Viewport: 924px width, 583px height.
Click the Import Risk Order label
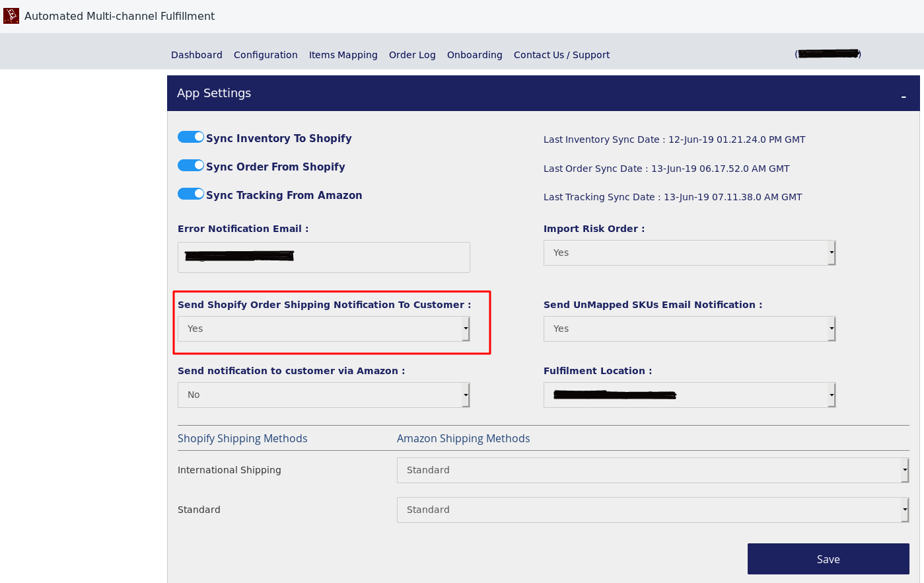(594, 229)
